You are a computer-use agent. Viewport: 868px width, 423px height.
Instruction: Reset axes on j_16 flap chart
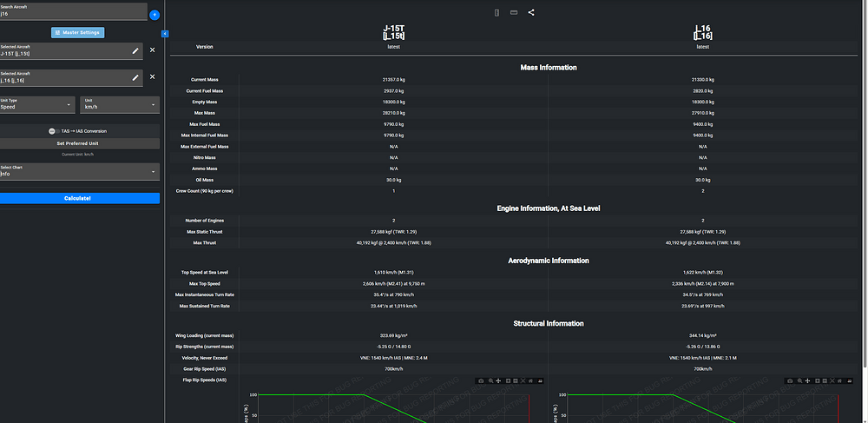click(839, 381)
